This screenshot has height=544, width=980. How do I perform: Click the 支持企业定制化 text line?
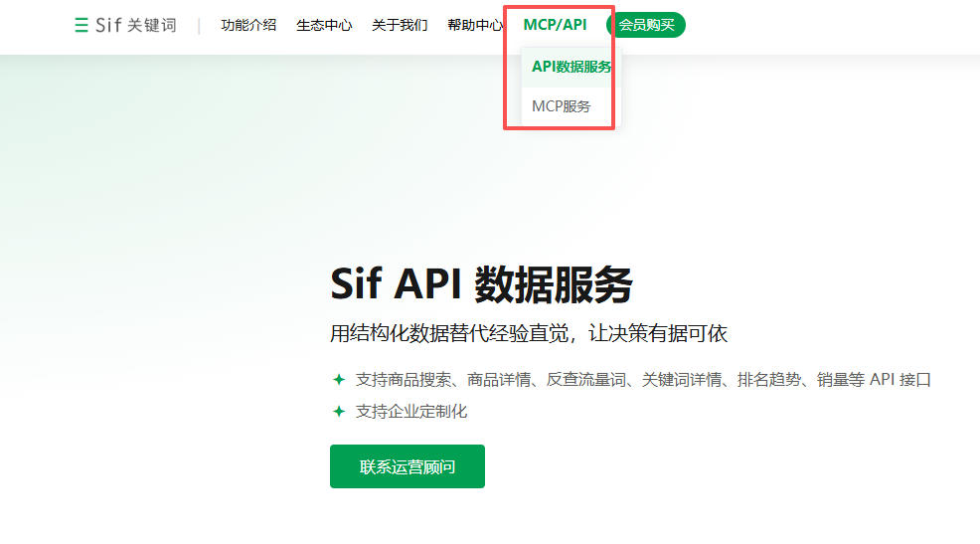(x=411, y=412)
